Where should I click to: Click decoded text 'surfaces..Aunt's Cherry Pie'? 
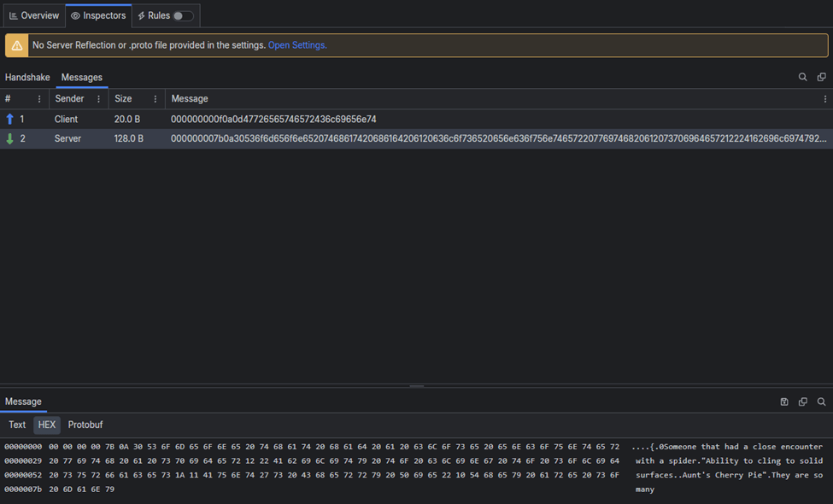tap(701, 475)
